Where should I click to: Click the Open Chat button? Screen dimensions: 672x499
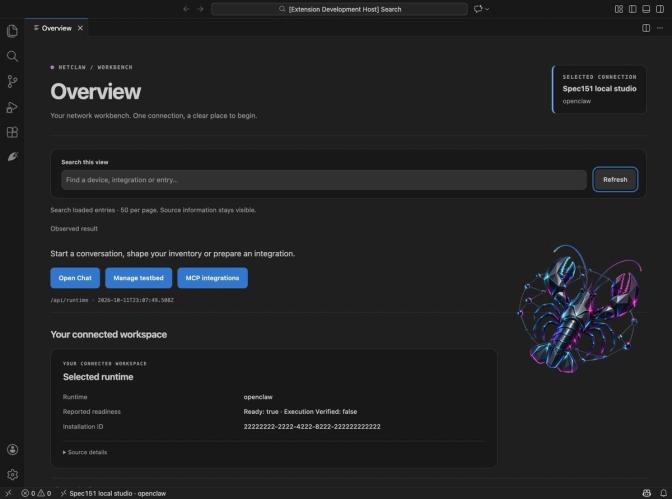click(75, 278)
